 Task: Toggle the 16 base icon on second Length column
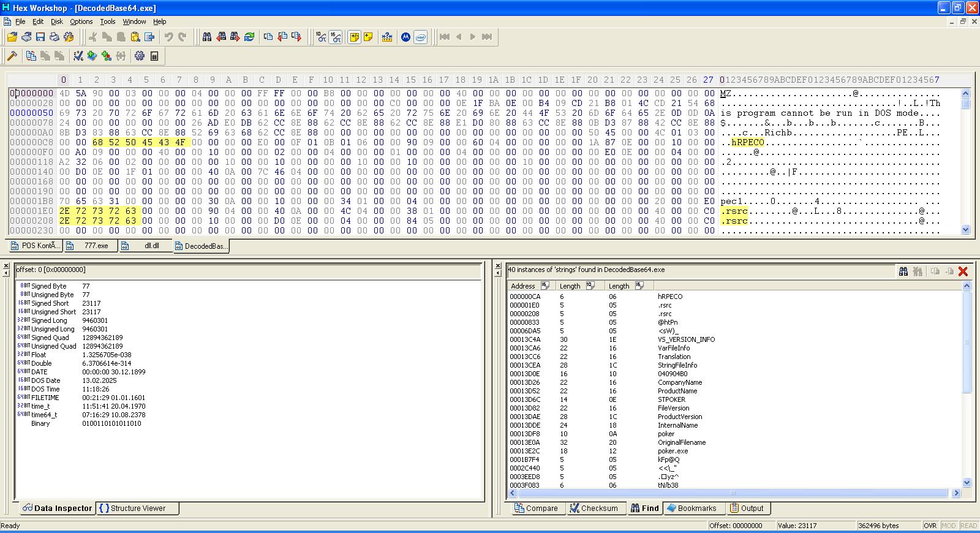(x=639, y=285)
